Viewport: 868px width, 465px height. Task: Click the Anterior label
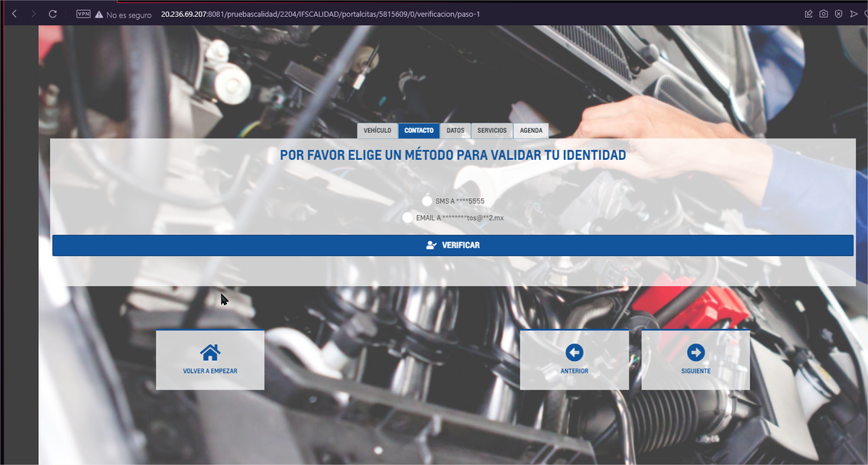574,371
